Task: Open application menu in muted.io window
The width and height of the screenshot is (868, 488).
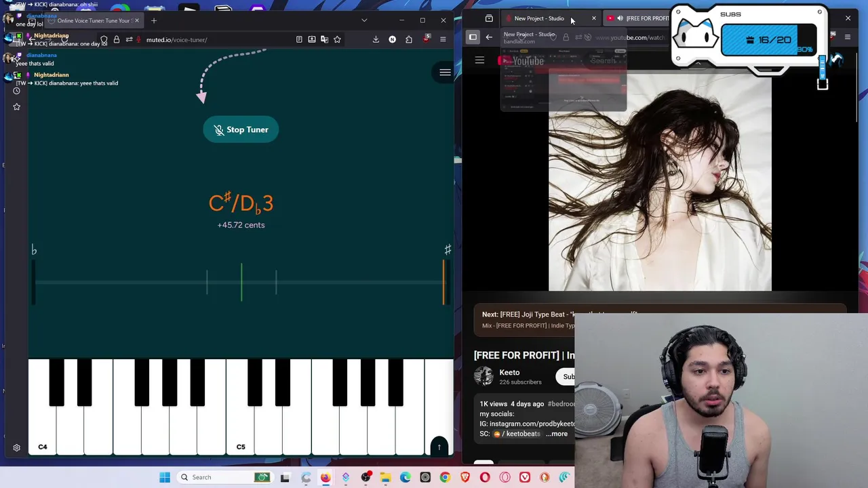Action: point(443,39)
